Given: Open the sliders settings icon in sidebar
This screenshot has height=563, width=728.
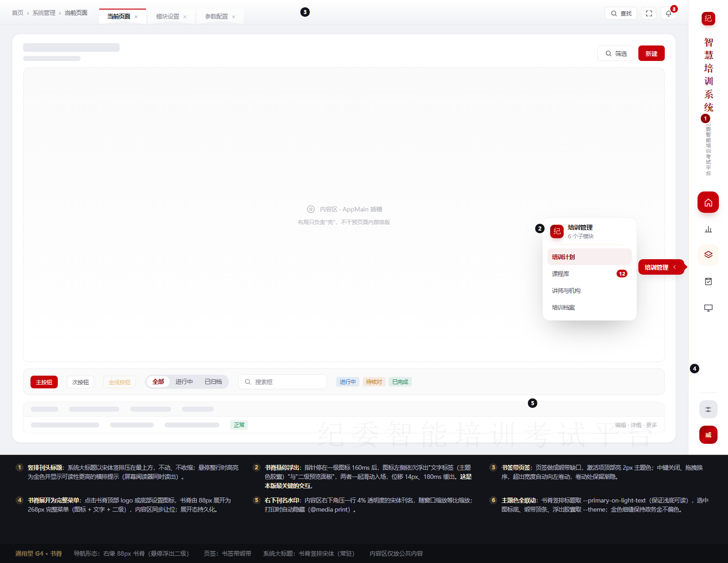Looking at the screenshot, I should (x=708, y=409).
